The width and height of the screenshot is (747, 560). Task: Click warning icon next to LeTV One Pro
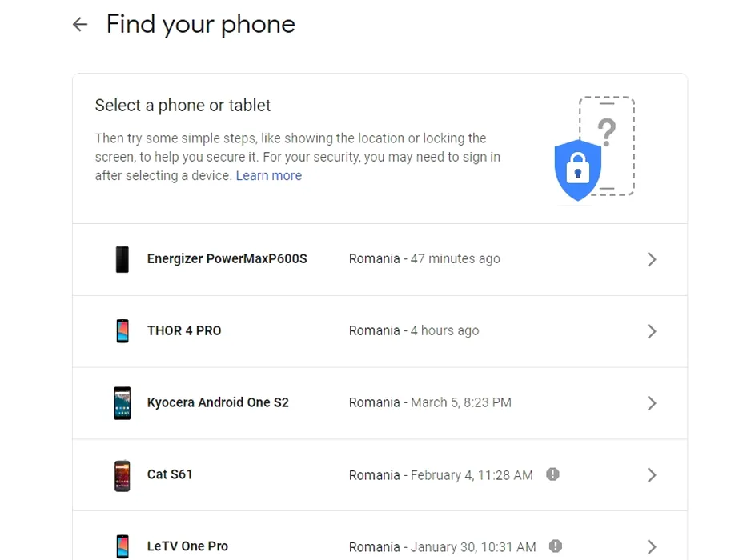pos(556,546)
